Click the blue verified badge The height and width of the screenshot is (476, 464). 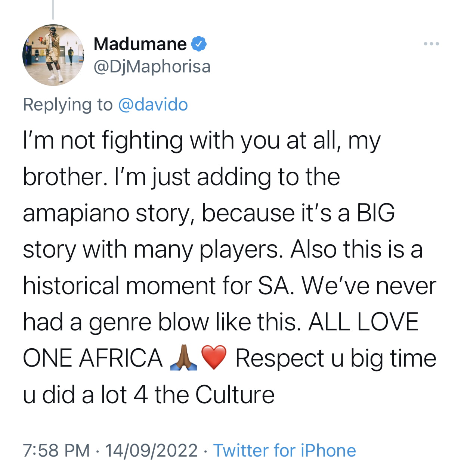[199, 44]
